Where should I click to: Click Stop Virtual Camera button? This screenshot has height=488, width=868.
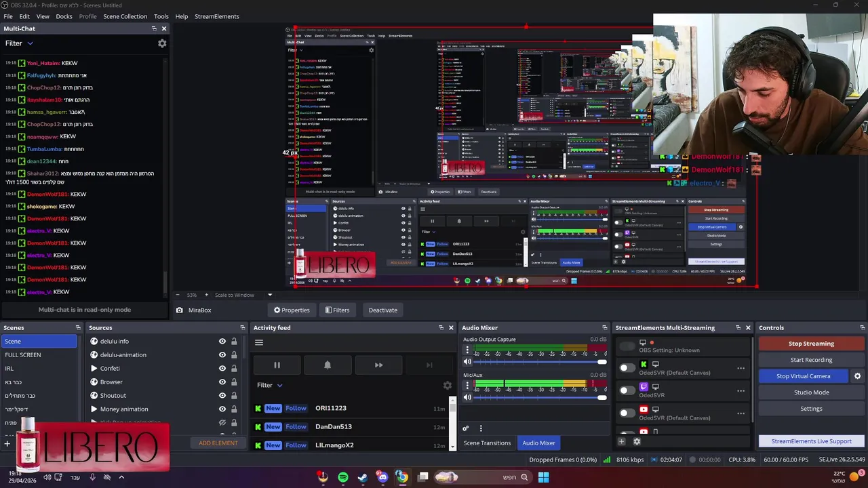click(804, 376)
